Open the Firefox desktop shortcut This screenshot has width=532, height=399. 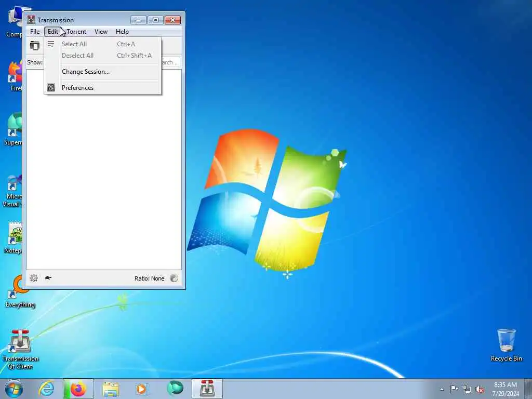pos(15,76)
